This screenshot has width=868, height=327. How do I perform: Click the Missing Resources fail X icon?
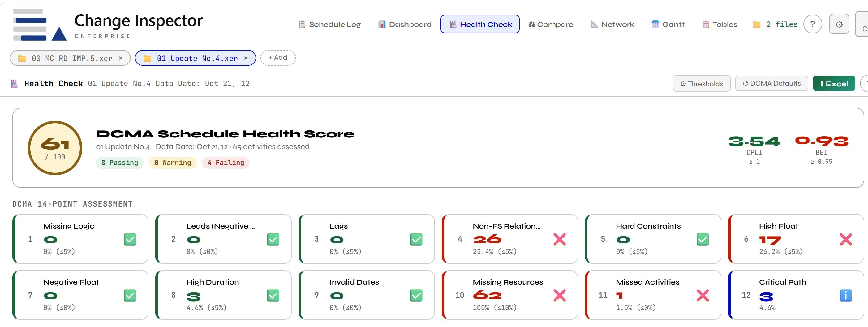click(560, 296)
